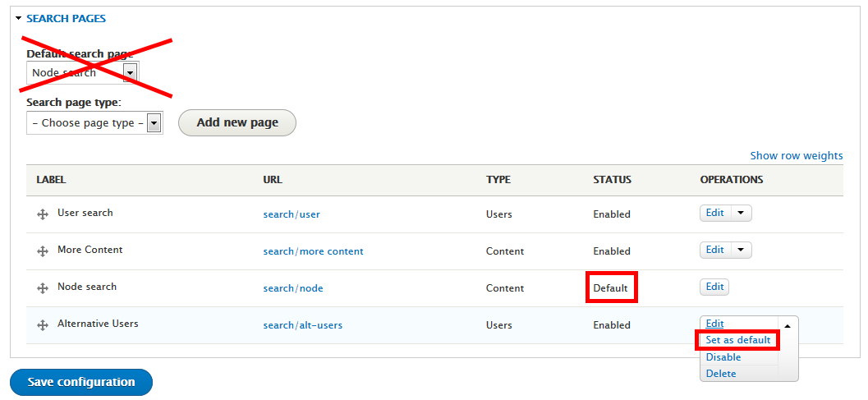Click the Add new page button
This screenshot has height=400, width=868.
click(237, 122)
